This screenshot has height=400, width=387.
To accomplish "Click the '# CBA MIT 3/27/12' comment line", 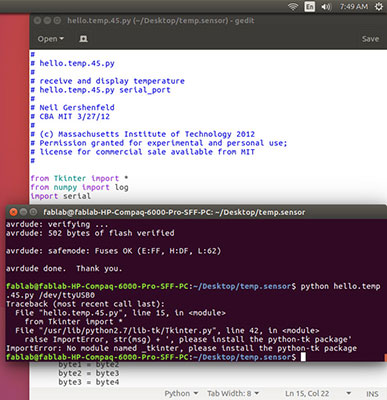I will point(70,116).
